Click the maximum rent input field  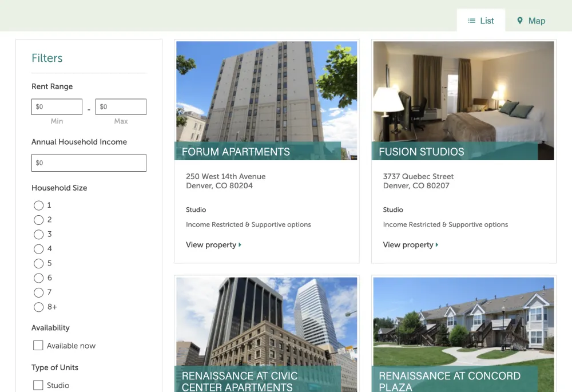[x=121, y=107]
